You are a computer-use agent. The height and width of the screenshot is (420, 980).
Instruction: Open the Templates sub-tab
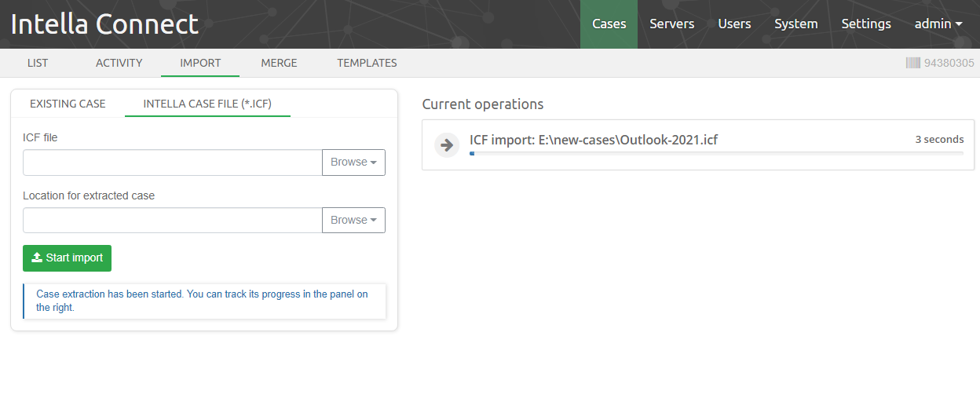(x=367, y=63)
